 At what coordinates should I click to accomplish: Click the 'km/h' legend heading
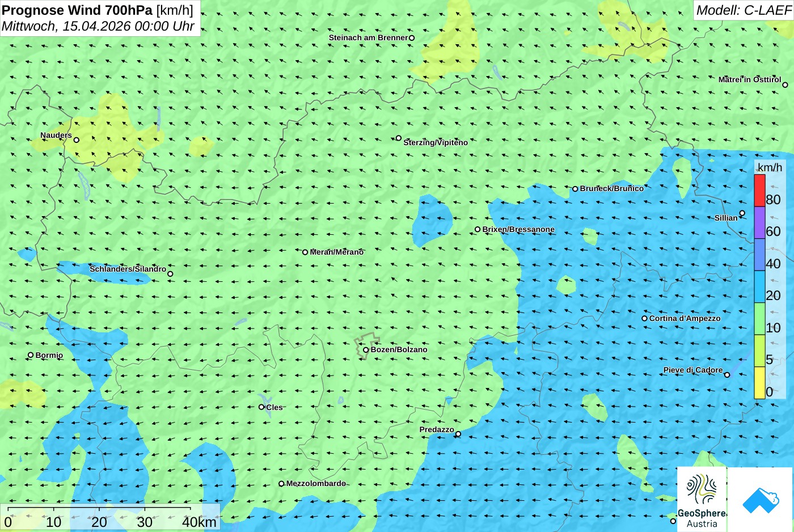point(770,167)
